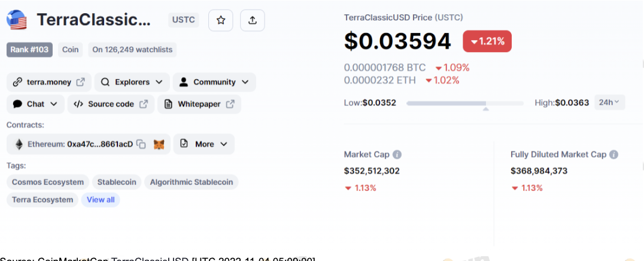
Task: Expand the More contracts dropdown
Action: pos(203,144)
